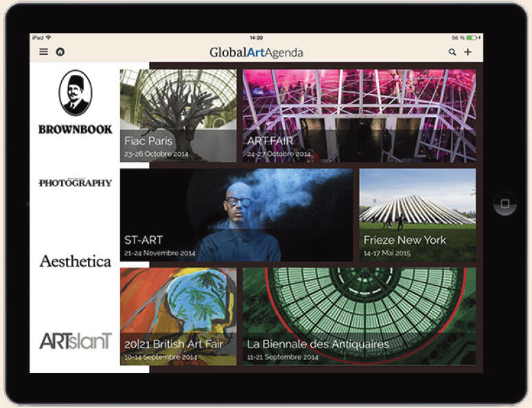View the ST-ART event tile

pyautogui.click(x=236, y=215)
